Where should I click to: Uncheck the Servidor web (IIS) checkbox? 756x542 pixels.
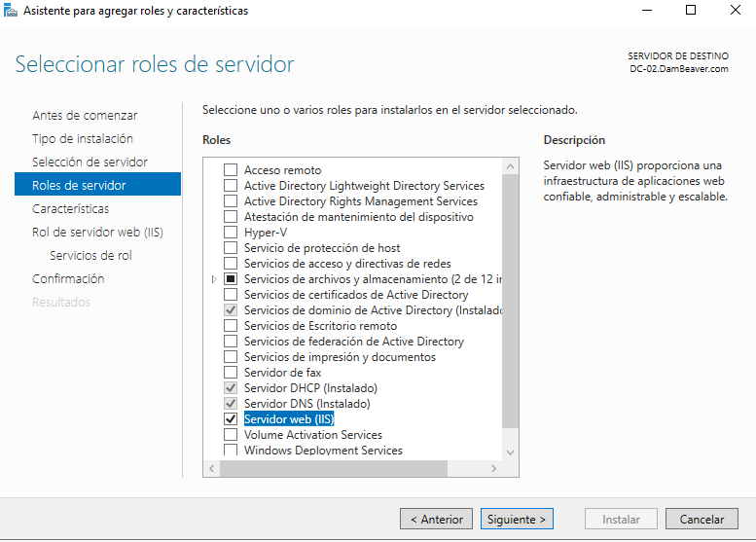(231, 419)
